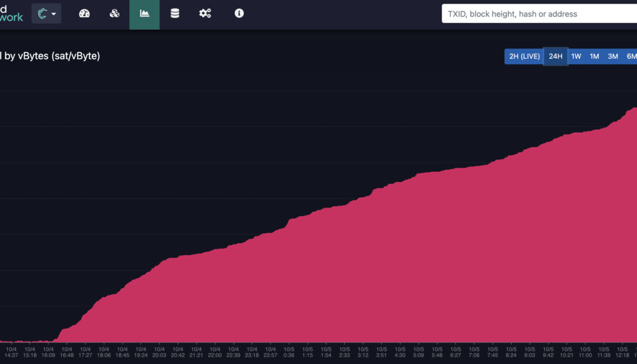Click the vBytes (sat/vByte) chart title
Image resolution: width=637 pixels, height=364 pixels.
coord(51,56)
